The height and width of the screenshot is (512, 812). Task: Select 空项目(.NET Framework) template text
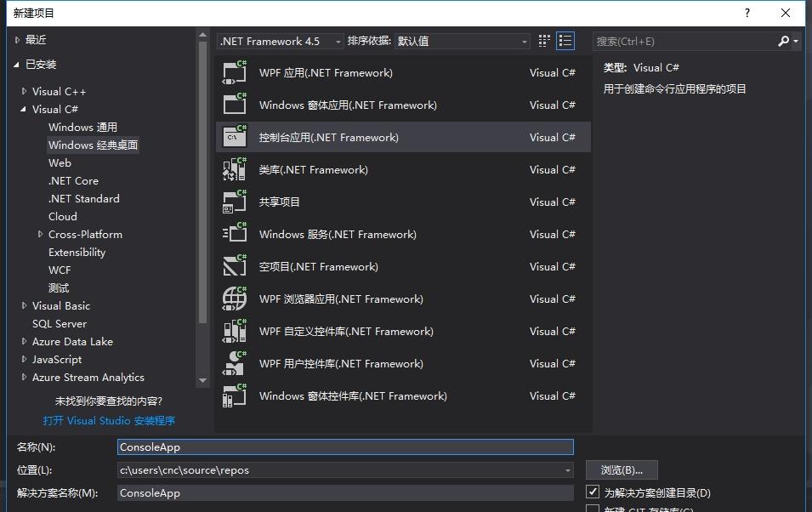319,266
